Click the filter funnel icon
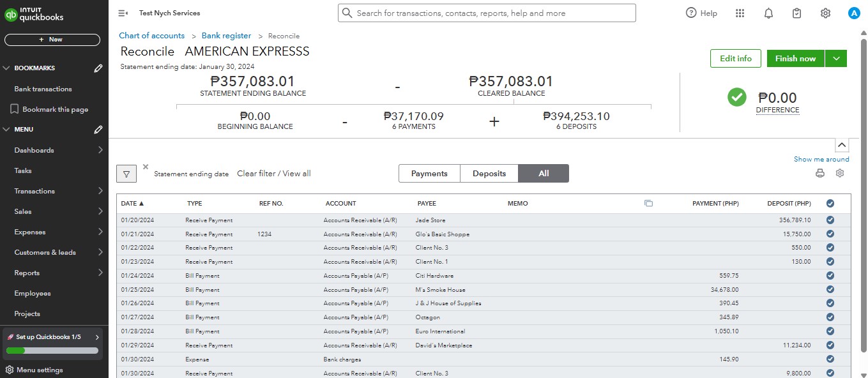This screenshot has width=868, height=378. [126, 174]
